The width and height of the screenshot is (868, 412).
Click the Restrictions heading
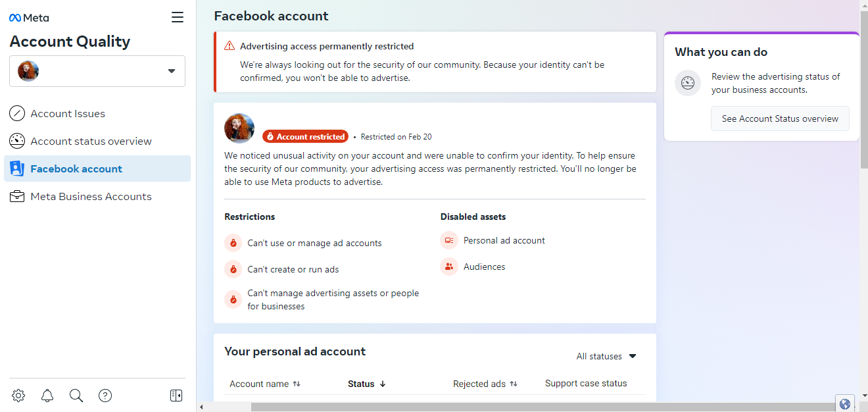click(250, 217)
